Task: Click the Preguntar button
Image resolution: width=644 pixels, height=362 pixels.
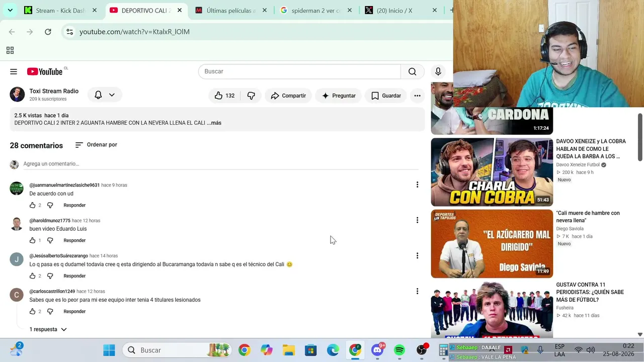Action: [339, 96]
